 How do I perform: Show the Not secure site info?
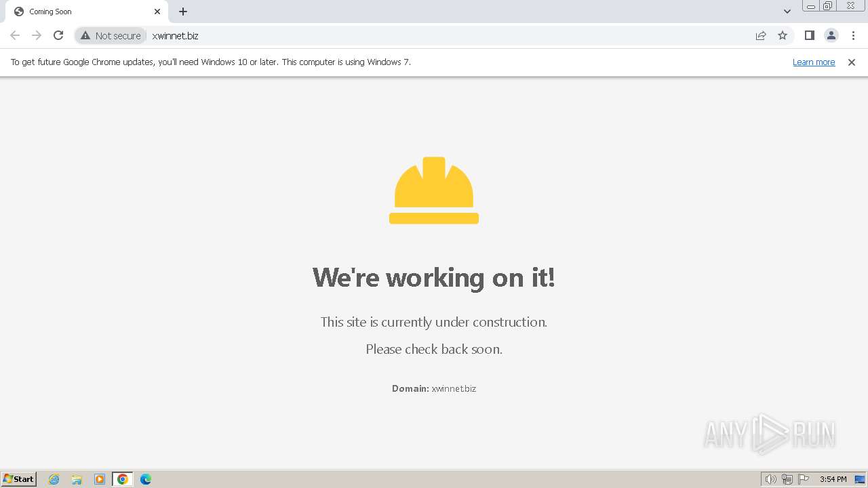click(111, 35)
